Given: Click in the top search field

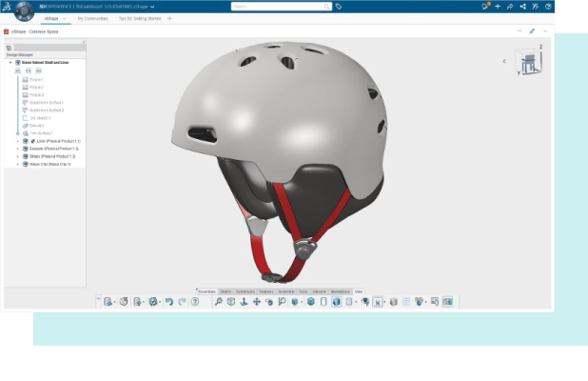Looking at the screenshot, I should click(282, 7).
